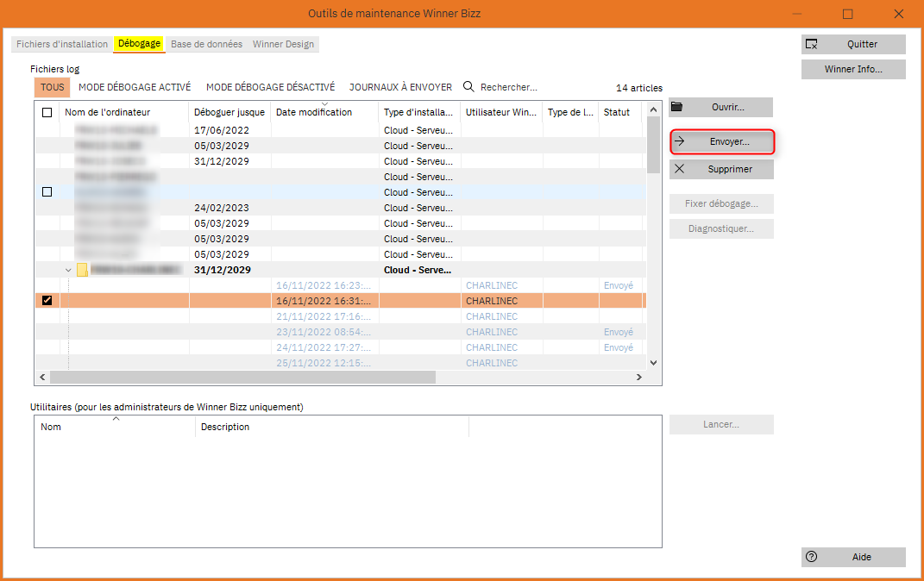Select the log entry 16/11/2022 16:31

pos(341,301)
